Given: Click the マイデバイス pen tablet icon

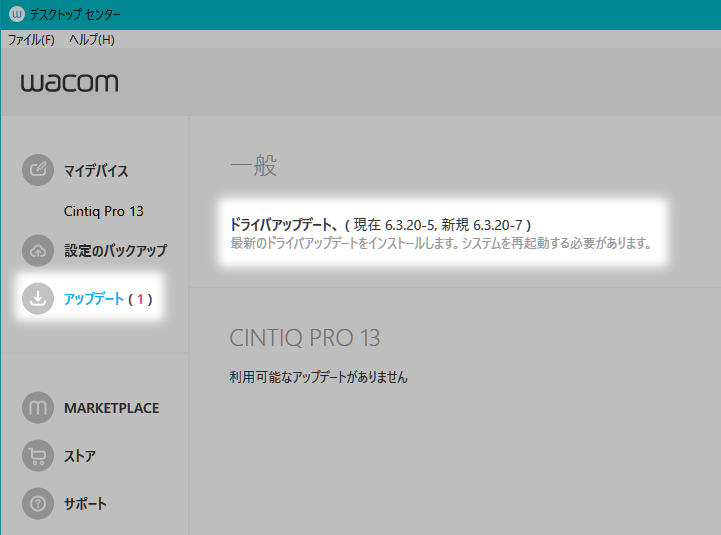Looking at the screenshot, I should point(38,170).
